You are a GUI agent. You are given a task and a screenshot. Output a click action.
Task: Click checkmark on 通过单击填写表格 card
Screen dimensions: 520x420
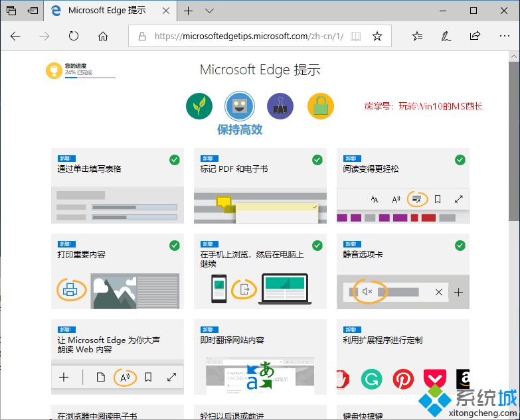pos(175,160)
